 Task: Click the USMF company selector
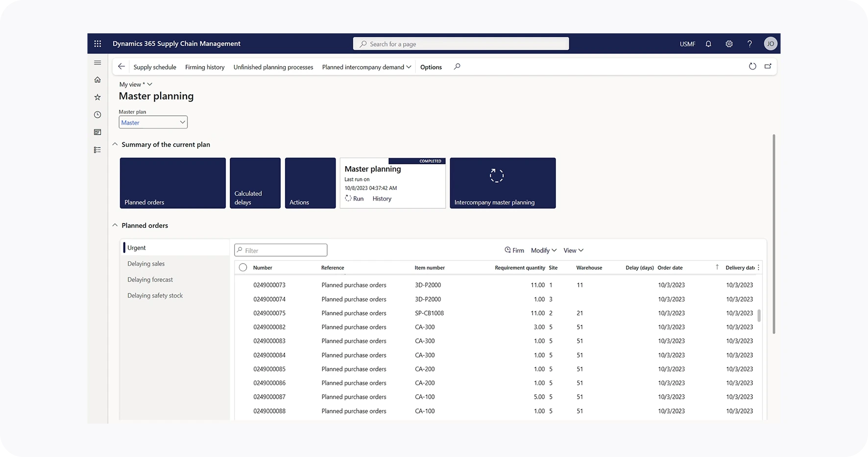(687, 44)
